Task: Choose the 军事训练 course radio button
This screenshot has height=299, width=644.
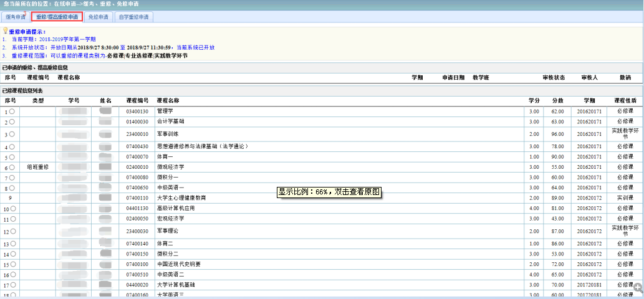Action: coord(12,134)
